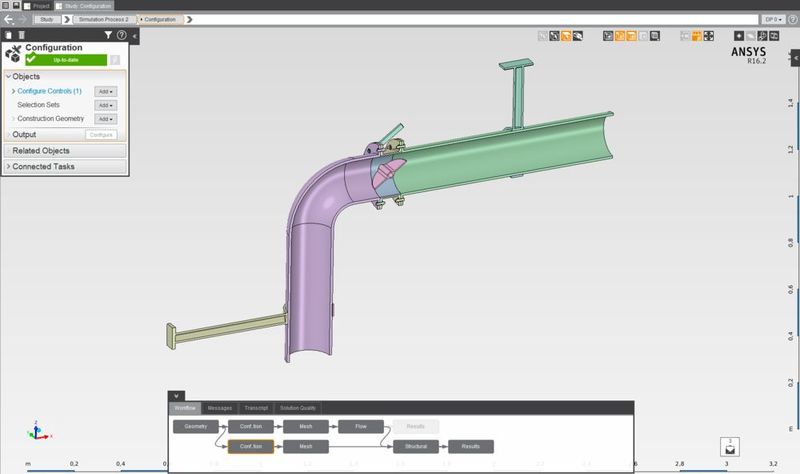Click the trash delete icon

pyautogui.click(x=22, y=35)
